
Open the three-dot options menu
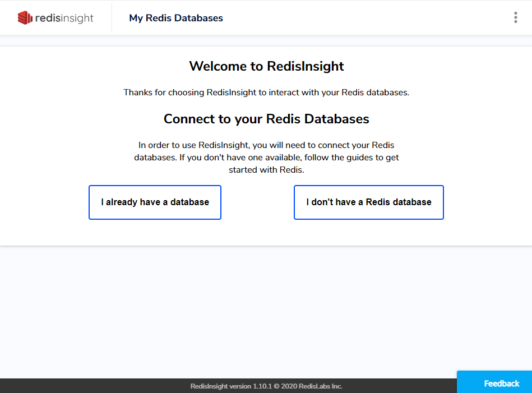click(515, 17)
